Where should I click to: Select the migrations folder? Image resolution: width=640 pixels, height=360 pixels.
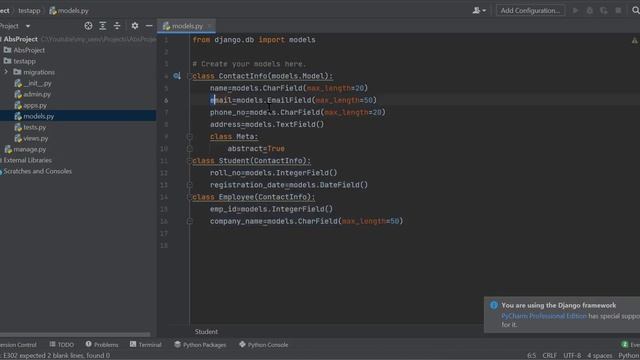34,72
